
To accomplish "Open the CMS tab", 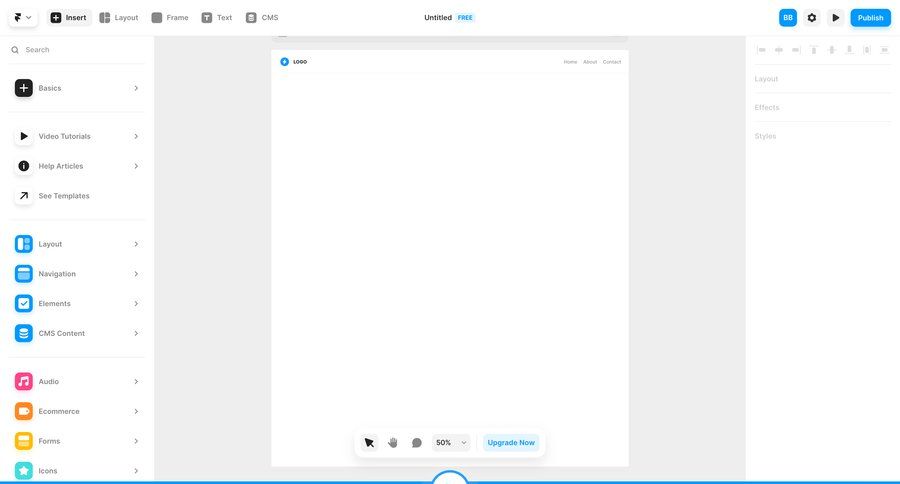I will point(262,18).
